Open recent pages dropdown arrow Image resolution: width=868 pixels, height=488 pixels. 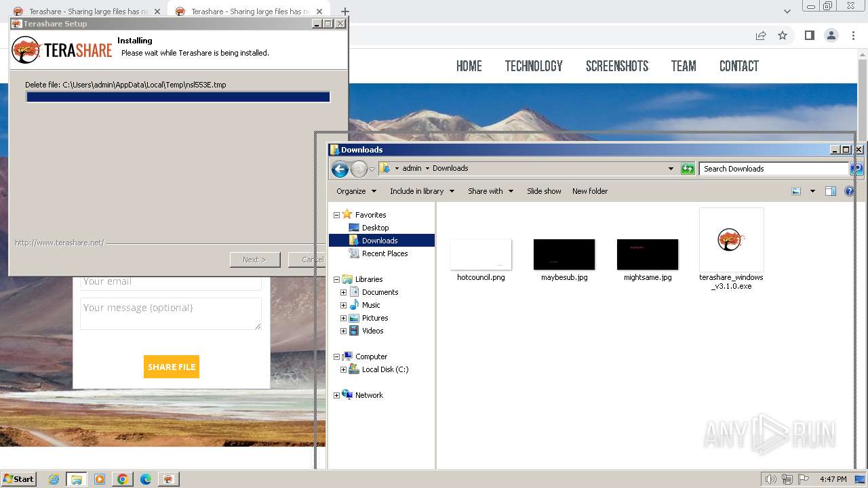click(372, 169)
